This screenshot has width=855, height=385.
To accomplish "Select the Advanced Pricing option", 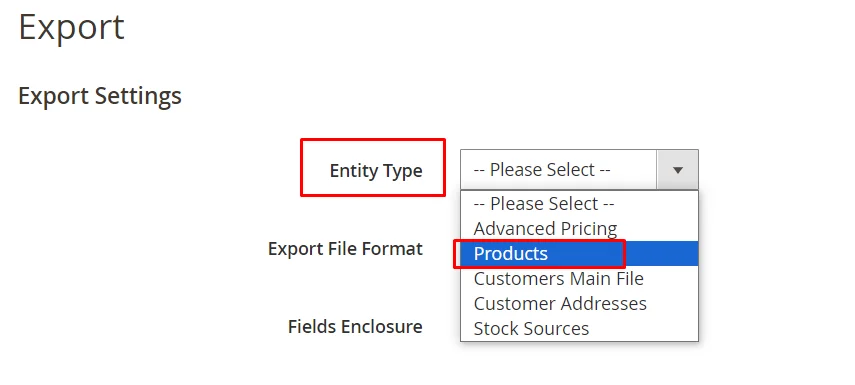I will (x=579, y=228).
